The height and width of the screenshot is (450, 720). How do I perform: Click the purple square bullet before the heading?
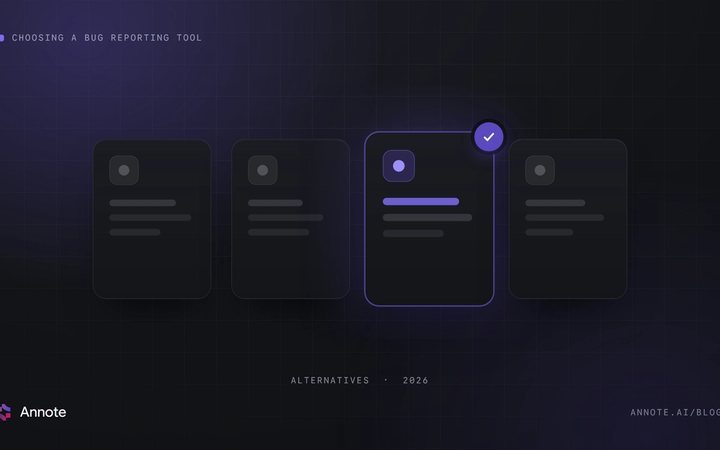(x=2, y=38)
